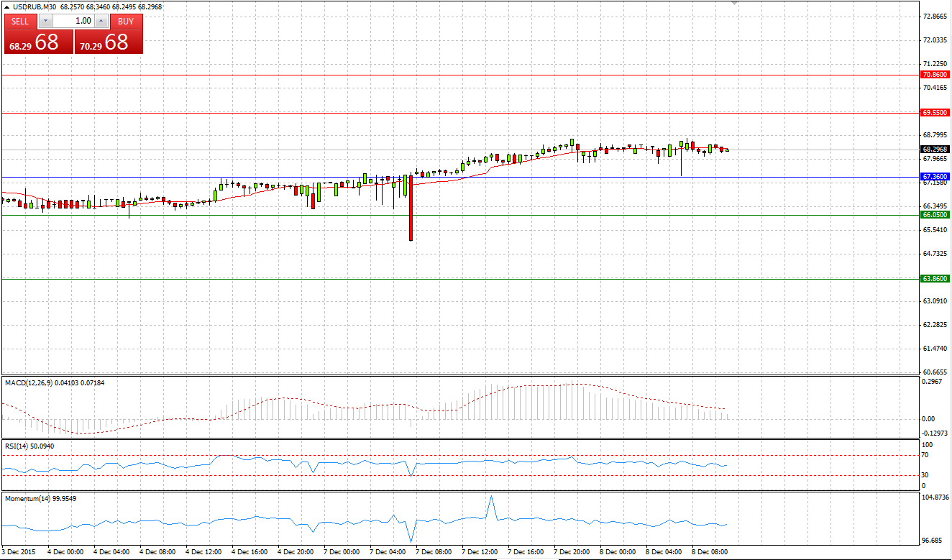Viewport: 952px width, 560px height.
Task: Click the 4 Dec 16:00 time axis label
Action: coord(249,552)
